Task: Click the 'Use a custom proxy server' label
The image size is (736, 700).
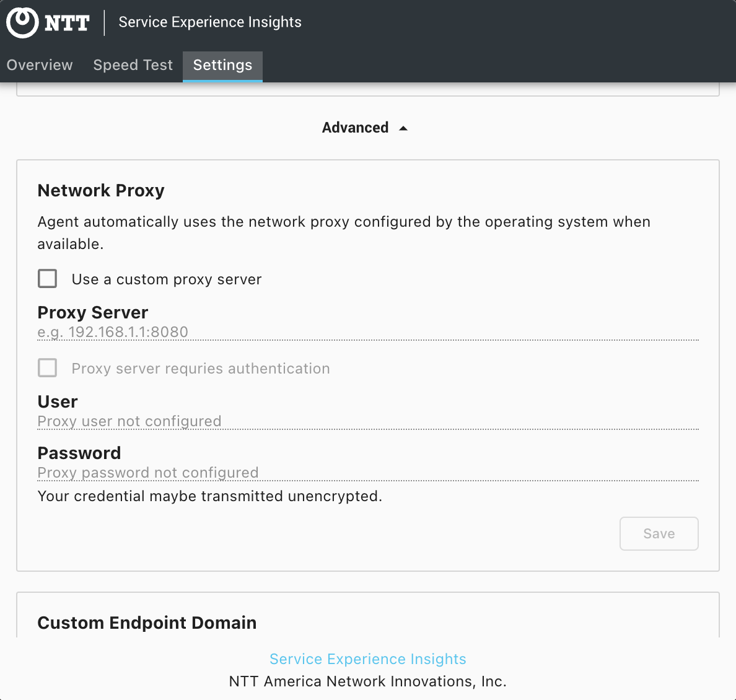Action: pos(167,279)
